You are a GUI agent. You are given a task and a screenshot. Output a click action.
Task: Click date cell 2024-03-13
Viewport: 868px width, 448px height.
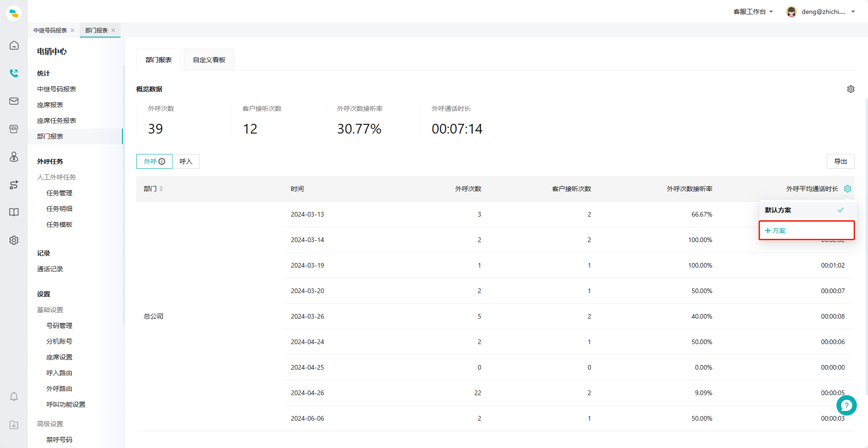(x=307, y=214)
